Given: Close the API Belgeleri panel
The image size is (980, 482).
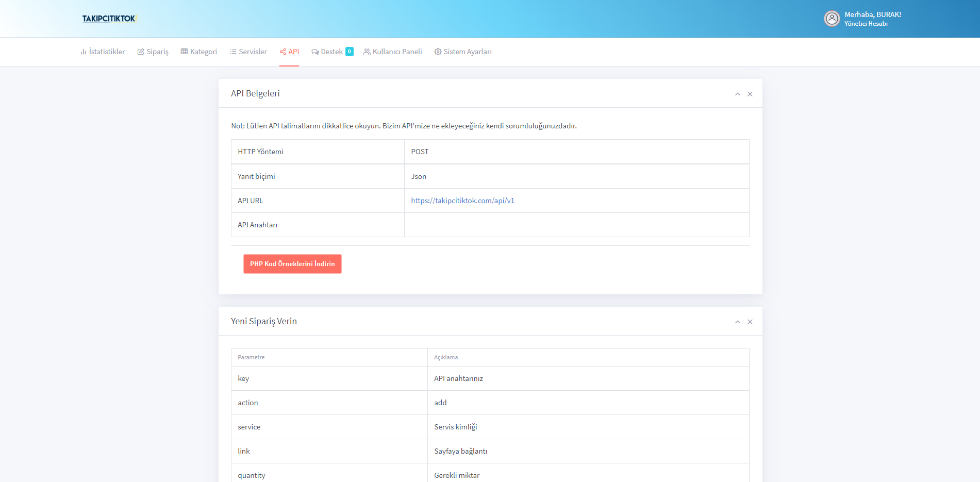Looking at the screenshot, I should click(x=750, y=94).
